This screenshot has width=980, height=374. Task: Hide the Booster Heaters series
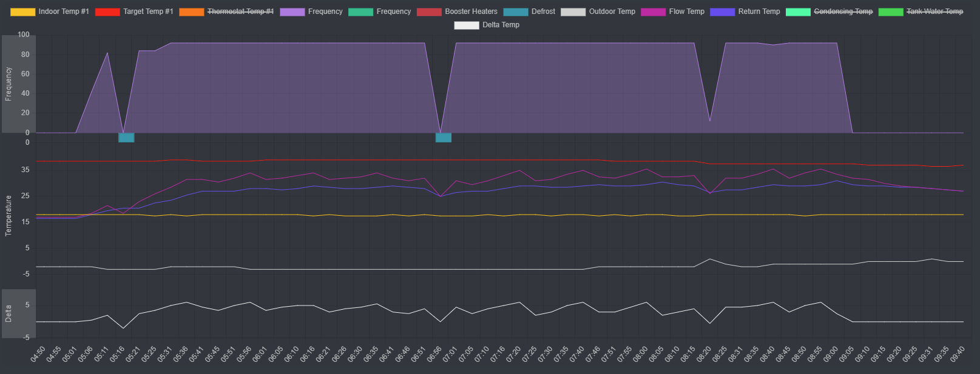[470, 12]
